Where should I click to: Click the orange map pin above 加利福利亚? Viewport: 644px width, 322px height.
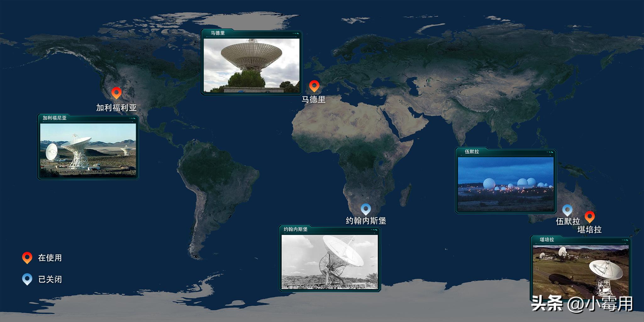[116, 93]
